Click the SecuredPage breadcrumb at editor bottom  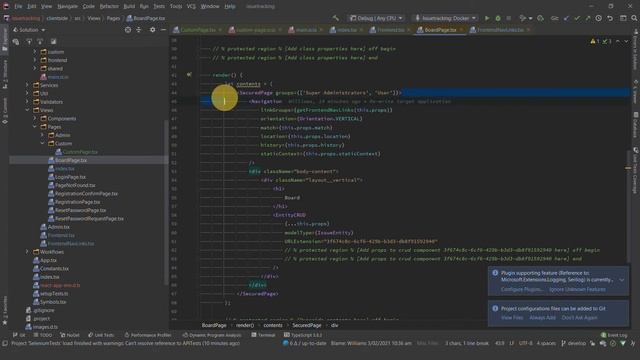(x=307, y=325)
